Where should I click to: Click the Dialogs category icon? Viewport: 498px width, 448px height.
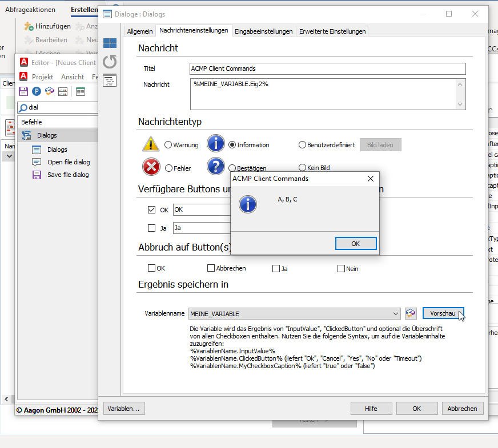(26, 135)
